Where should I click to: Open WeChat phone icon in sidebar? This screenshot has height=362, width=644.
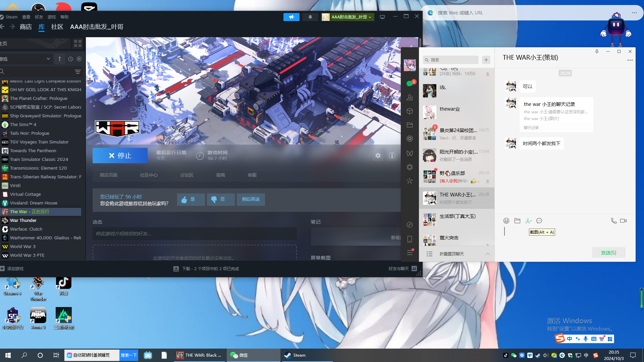[410, 239]
